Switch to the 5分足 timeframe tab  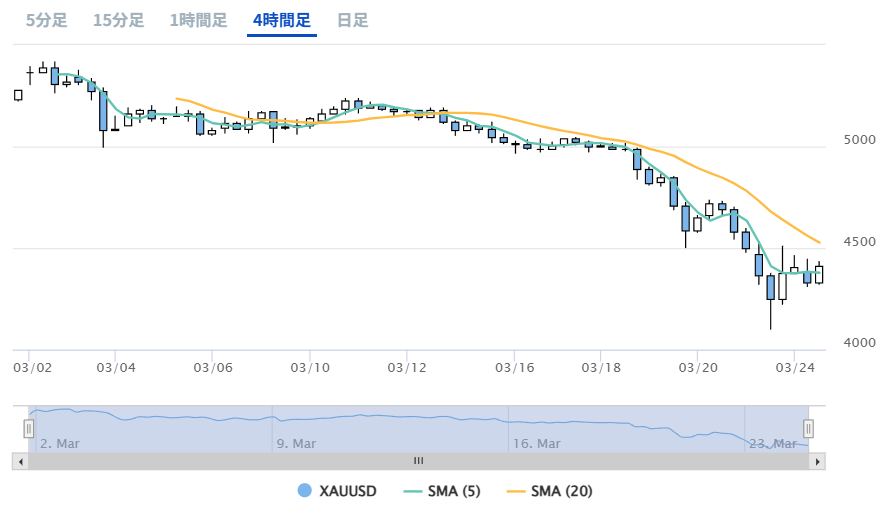coord(46,20)
